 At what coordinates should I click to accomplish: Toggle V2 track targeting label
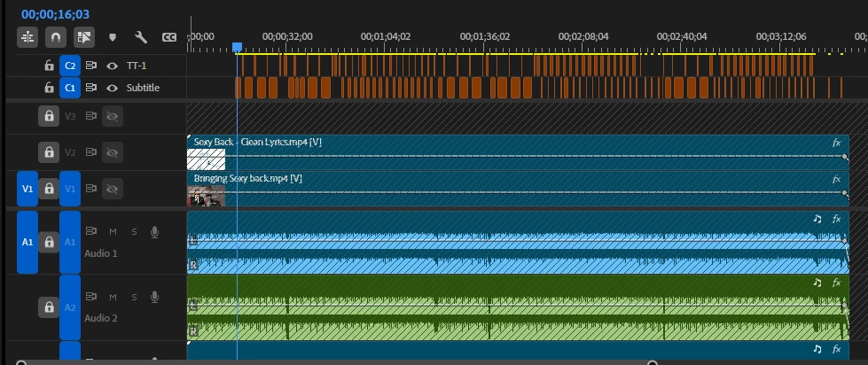click(x=70, y=152)
